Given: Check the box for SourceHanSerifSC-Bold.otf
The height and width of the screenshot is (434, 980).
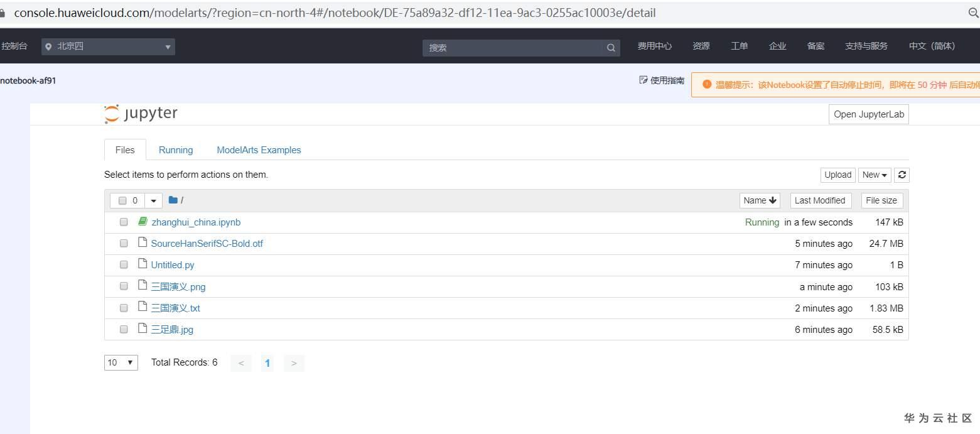Looking at the screenshot, I should pos(124,243).
